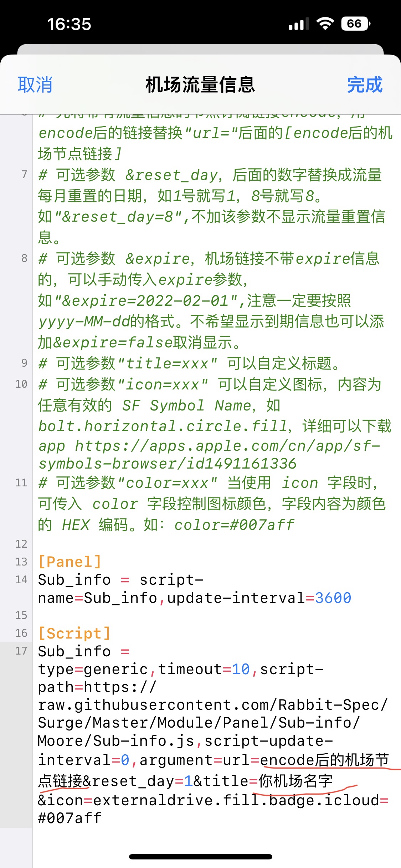Screen dimensions: 401x868
Task: Tap the Wi-Fi status icon
Action: click(325, 24)
